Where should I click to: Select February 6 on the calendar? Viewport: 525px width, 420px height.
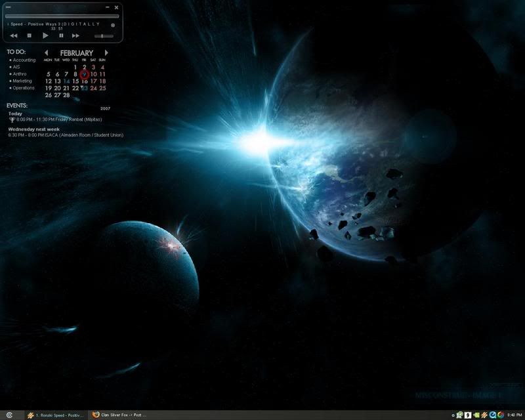(57, 74)
